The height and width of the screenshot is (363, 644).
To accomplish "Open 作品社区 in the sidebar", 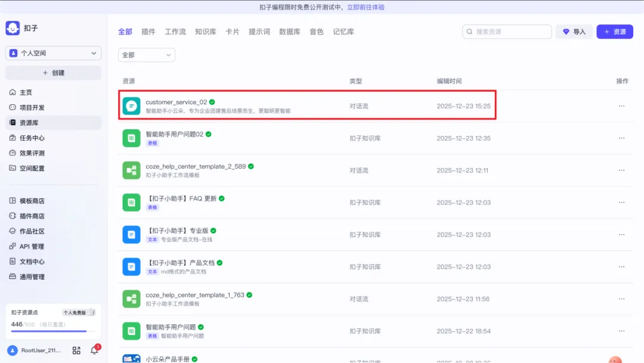I will tap(54, 231).
